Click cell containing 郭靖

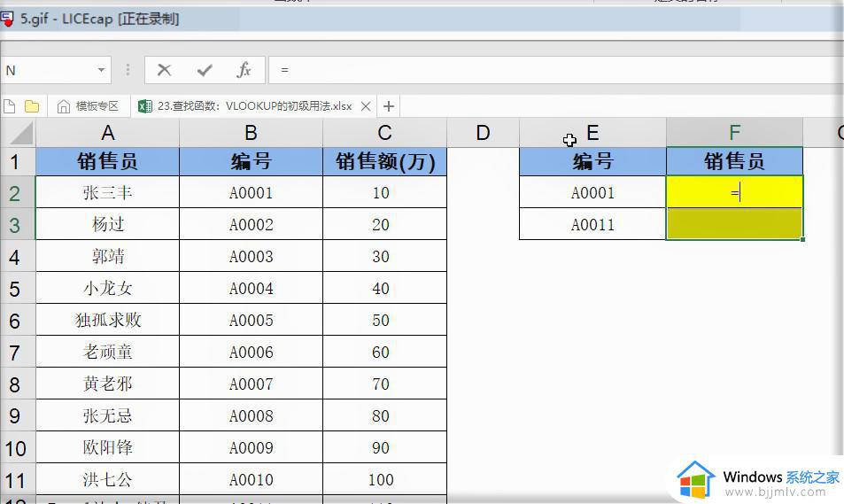point(108,256)
